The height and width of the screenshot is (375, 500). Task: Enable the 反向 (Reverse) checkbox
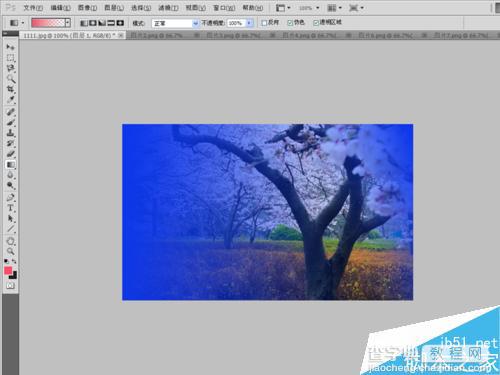pos(264,23)
